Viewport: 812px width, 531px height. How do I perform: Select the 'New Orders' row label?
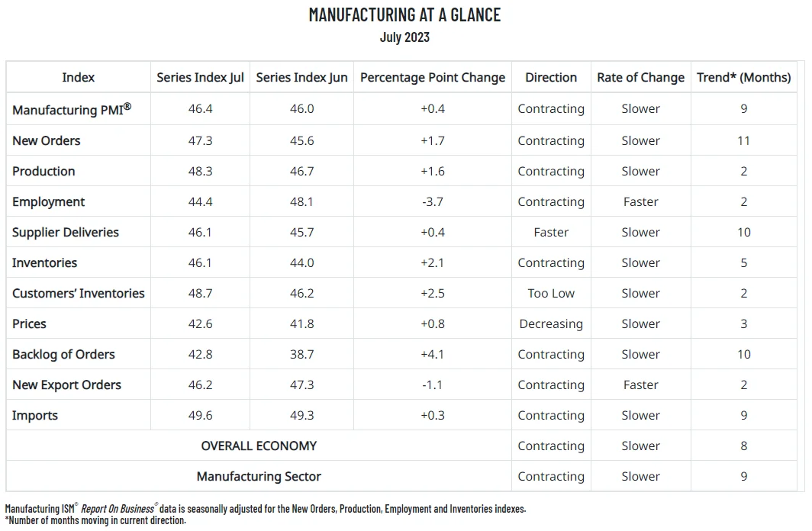coord(46,141)
